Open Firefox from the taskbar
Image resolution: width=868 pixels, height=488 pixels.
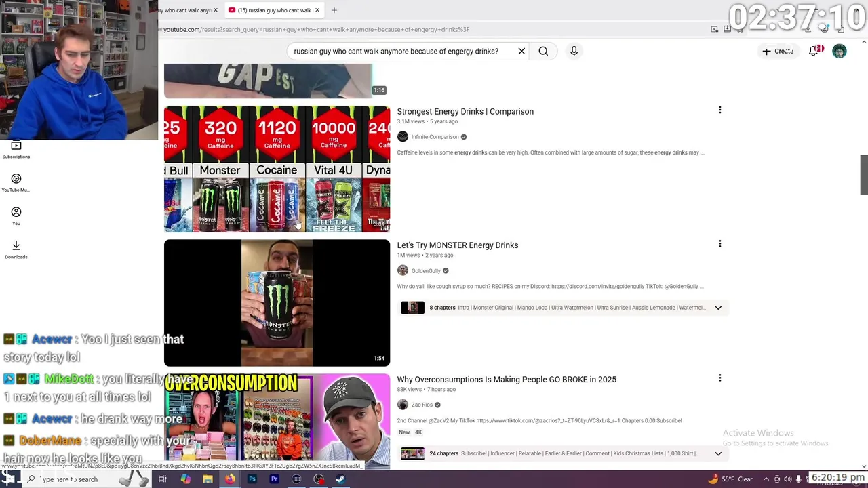point(230,479)
